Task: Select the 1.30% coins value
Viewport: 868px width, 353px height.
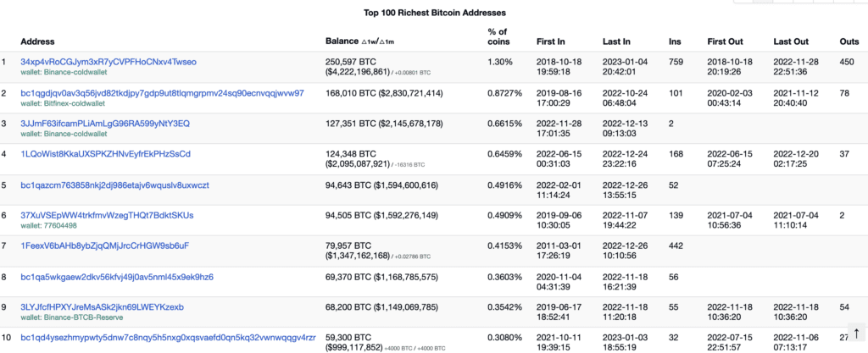Action: (x=500, y=62)
